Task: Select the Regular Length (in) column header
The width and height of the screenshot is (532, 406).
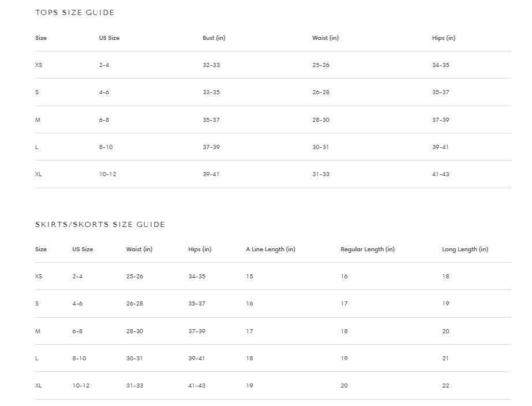Action: point(367,249)
